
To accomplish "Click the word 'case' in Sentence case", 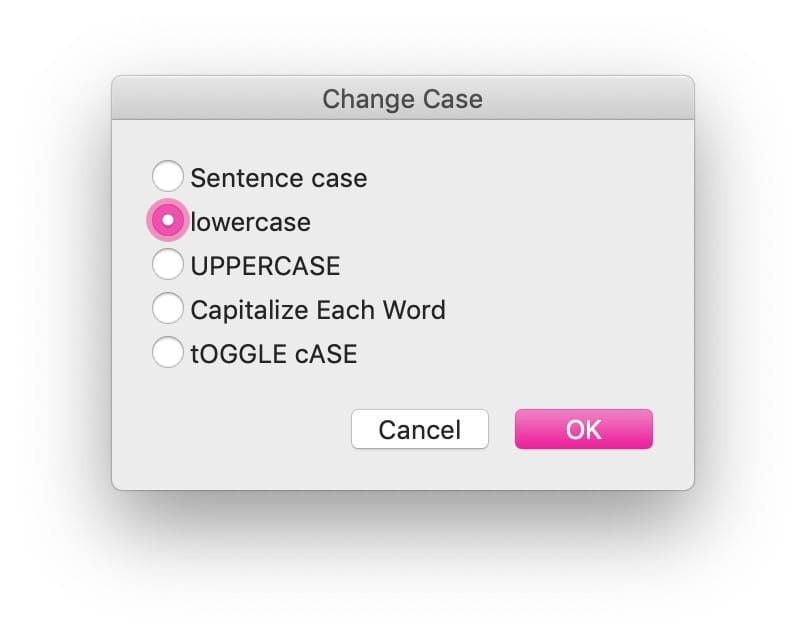I will [x=339, y=178].
